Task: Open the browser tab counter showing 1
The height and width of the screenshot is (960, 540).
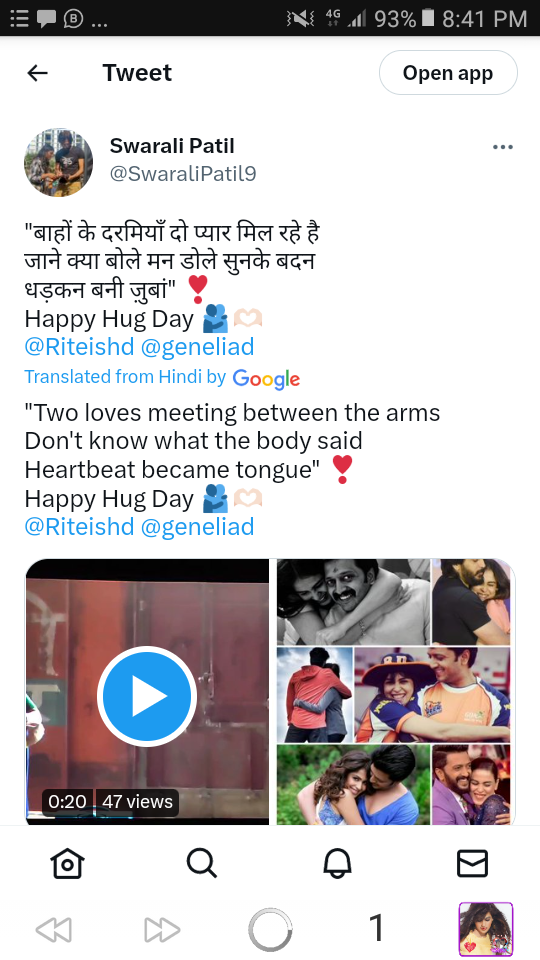Action: 377,928
